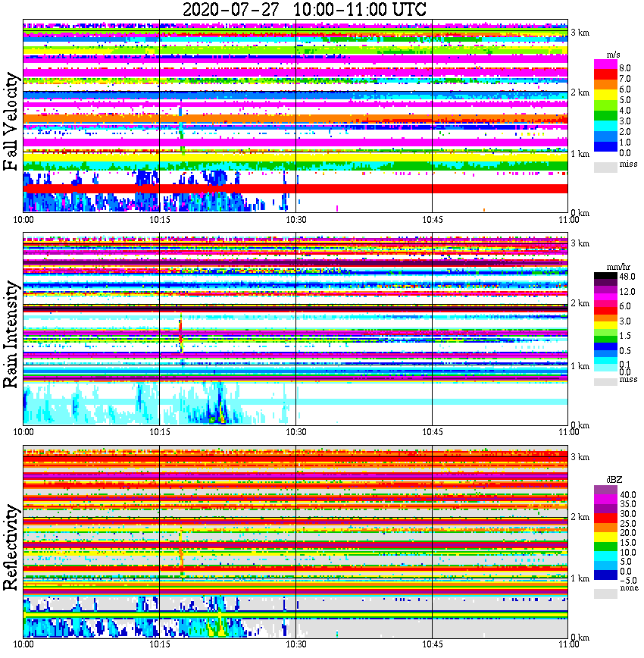
Task: Click the 'dBZ' unit label above the reflectivity legend
Action: (614, 479)
